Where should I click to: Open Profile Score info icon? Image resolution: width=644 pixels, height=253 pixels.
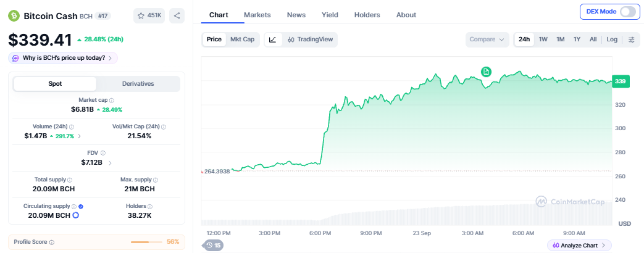[52, 243]
